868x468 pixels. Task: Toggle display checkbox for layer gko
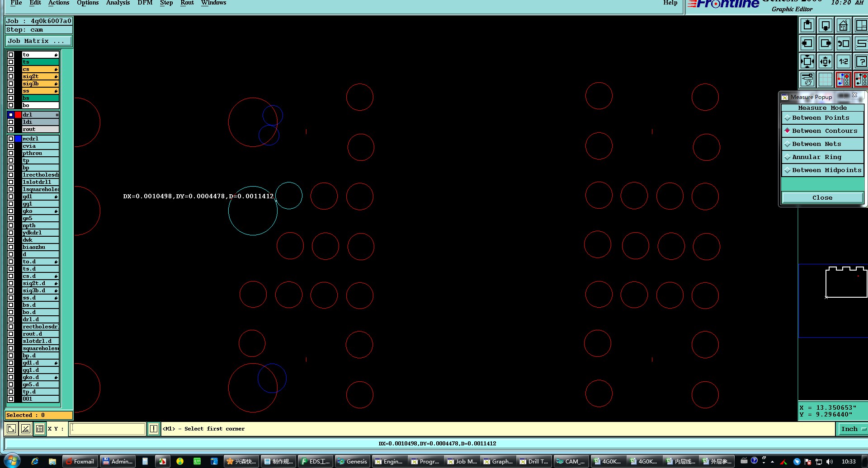(x=11, y=211)
